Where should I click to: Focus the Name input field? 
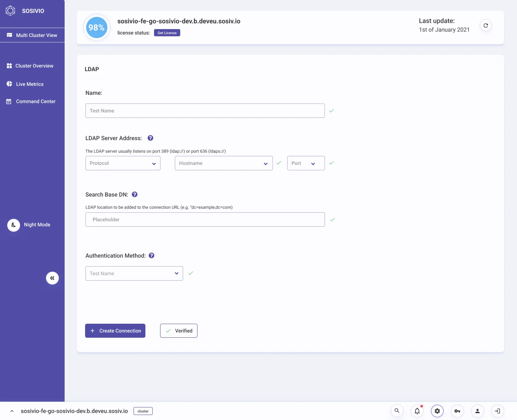pyautogui.click(x=205, y=111)
